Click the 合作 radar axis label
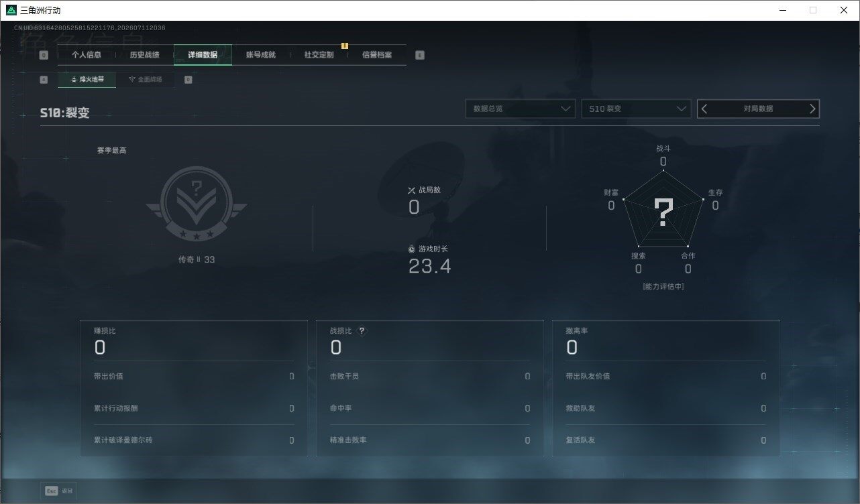The width and height of the screenshot is (860, 504). (688, 256)
